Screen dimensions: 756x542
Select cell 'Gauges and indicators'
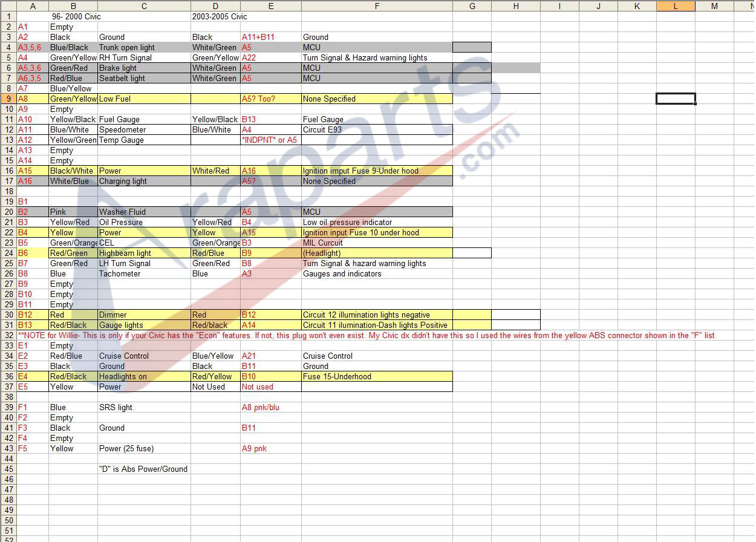pos(377,273)
